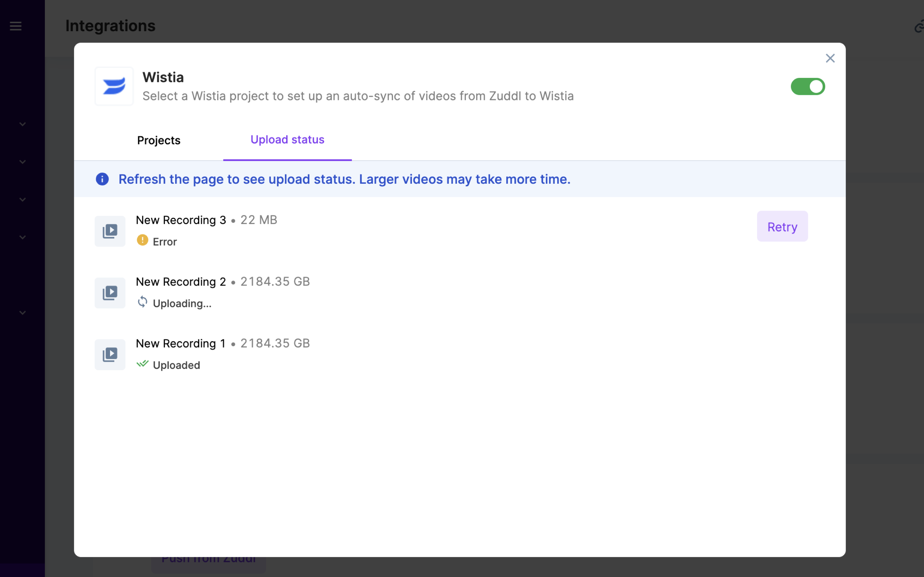Click the uploading spinner icon on New Recording 2
Screen dimensions: 924x577
143,302
